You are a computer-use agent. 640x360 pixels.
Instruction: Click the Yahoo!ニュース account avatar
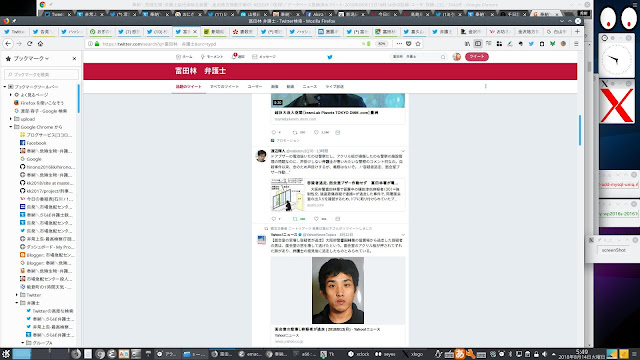[x=261, y=240]
